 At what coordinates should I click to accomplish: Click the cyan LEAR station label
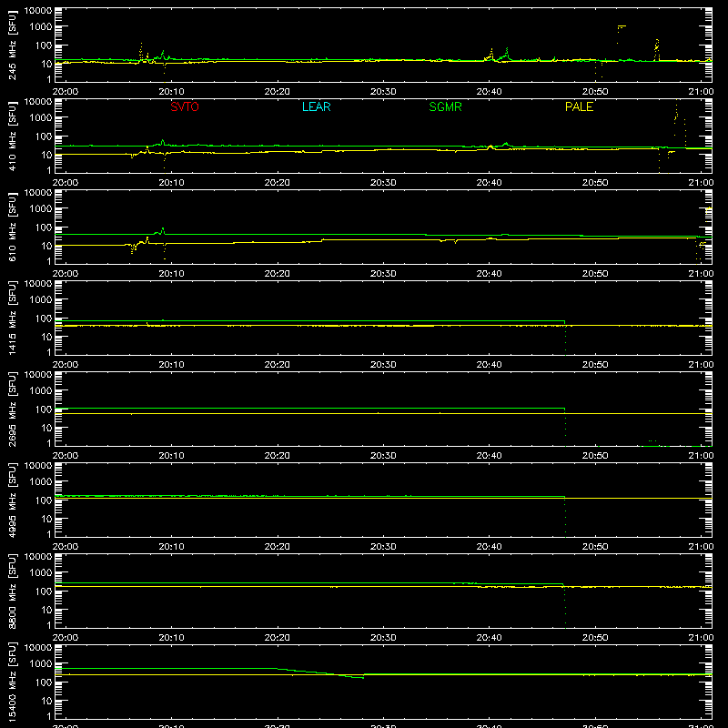click(316, 106)
